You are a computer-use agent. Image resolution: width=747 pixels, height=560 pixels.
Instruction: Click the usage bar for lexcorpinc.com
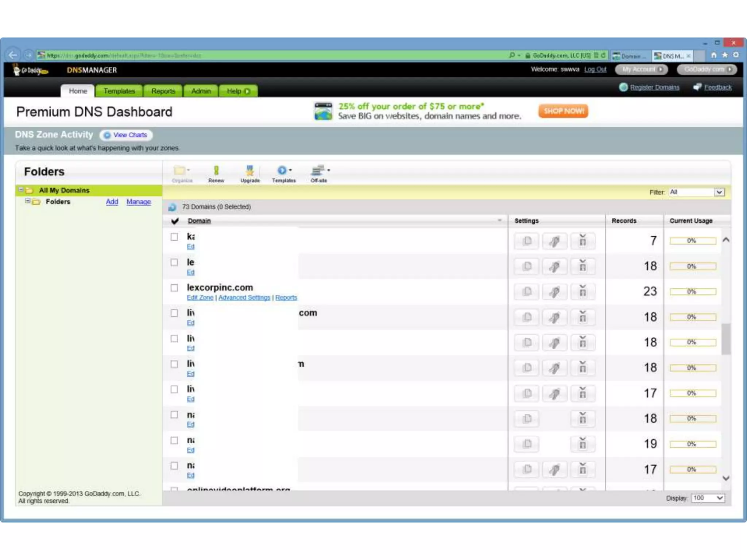(x=692, y=292)
